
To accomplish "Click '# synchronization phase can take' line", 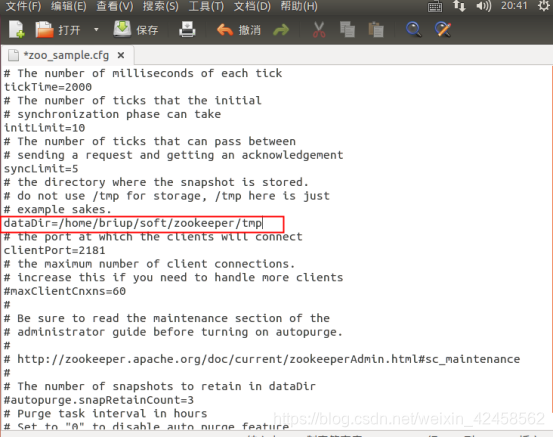I will click(x=112, y=114).
